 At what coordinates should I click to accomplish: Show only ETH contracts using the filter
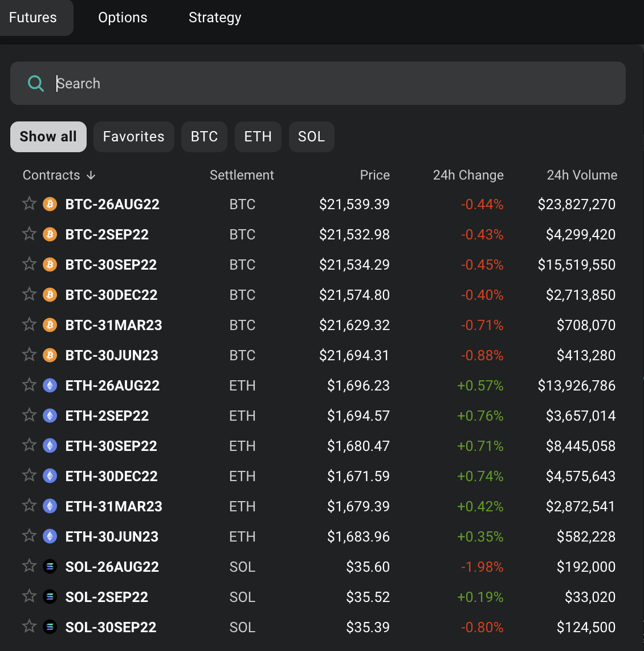pyautogui.click(x=258, y=137)
